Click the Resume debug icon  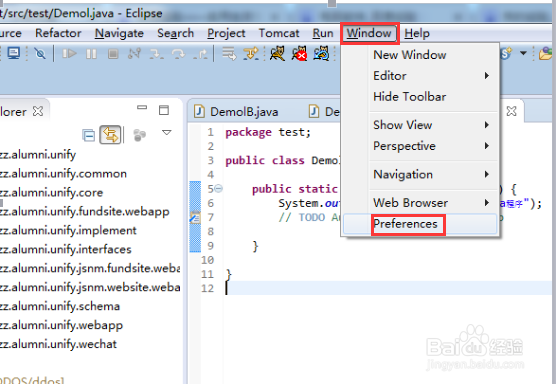click(70, 54)
